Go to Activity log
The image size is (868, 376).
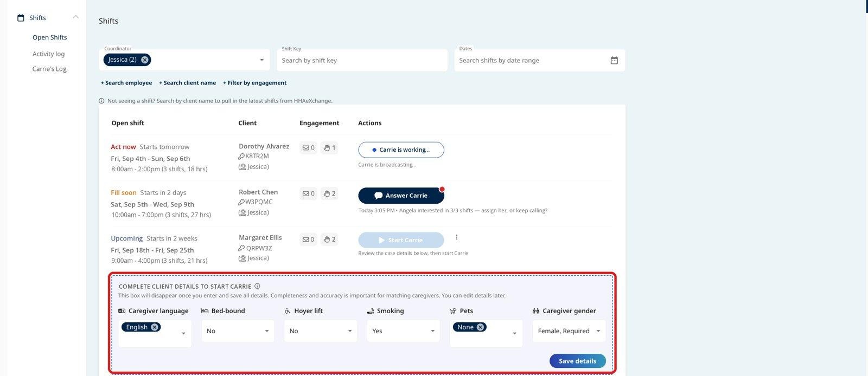(48, 54)
